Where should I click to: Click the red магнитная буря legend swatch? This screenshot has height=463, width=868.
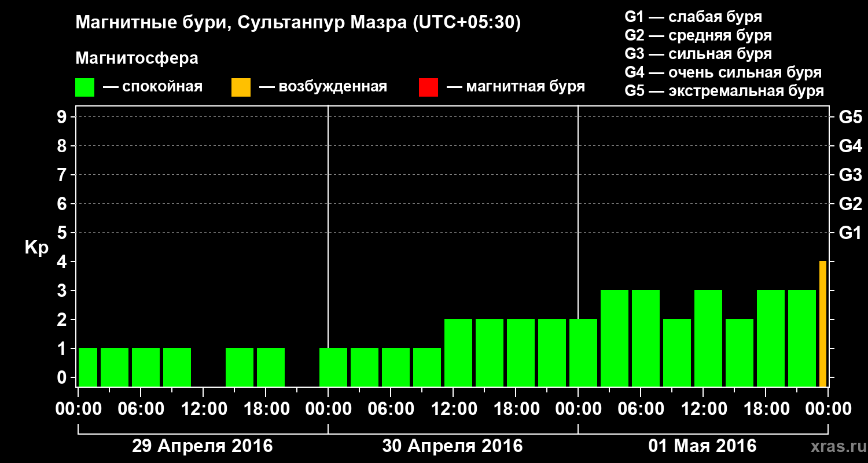click(428, 87)
